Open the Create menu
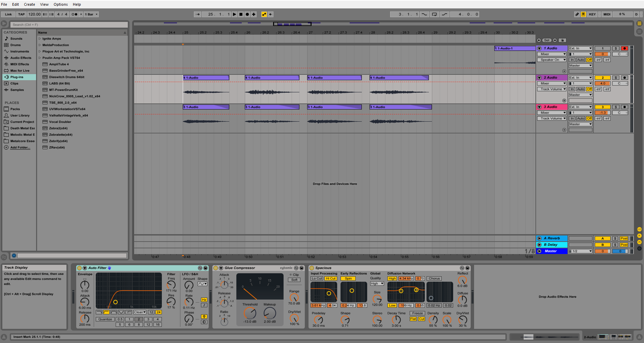Viewport: 644px width, 343px height. [x=29, y=4]
